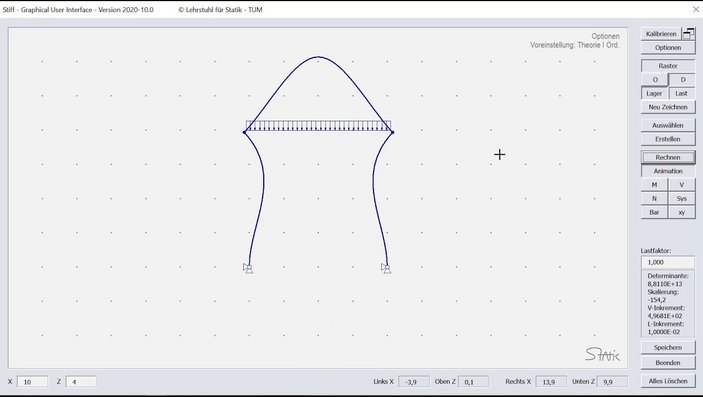Toggle the Animation button
This screenshot has width=703, height=397.
pyautogui.click(x=668, y=171)
